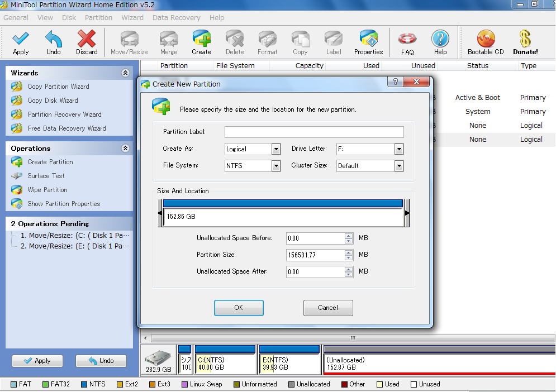Open the File System dropdown
Screen dimensions: 556x392
point(276,166)
